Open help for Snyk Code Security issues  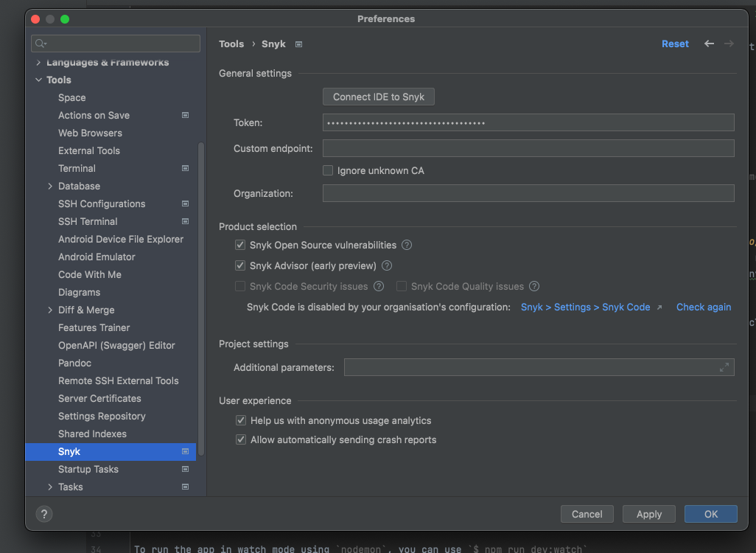point(379,287)
